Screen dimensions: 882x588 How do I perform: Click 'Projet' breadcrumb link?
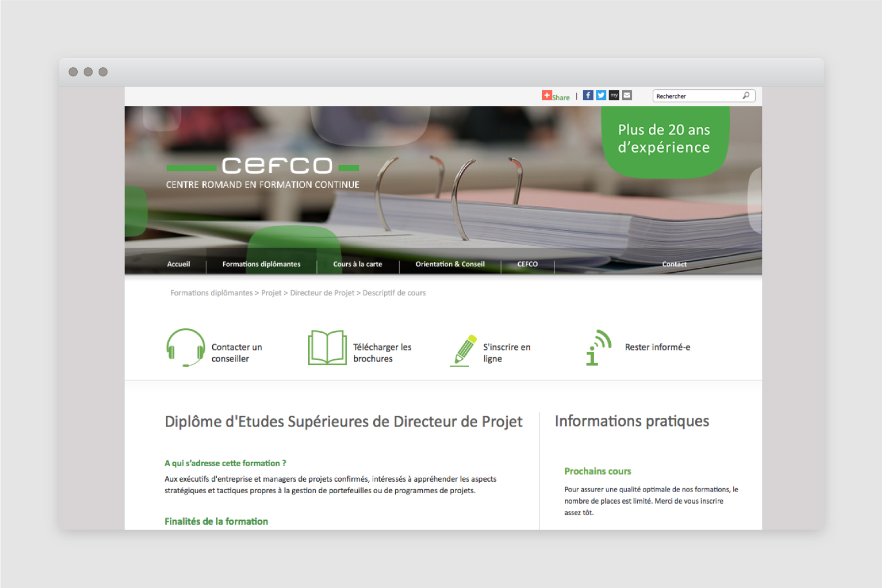271,293
